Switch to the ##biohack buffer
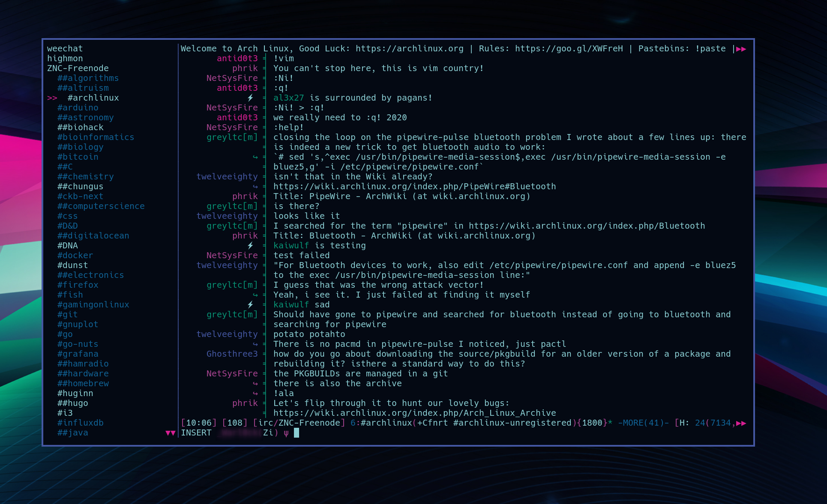 pos(80,128)
